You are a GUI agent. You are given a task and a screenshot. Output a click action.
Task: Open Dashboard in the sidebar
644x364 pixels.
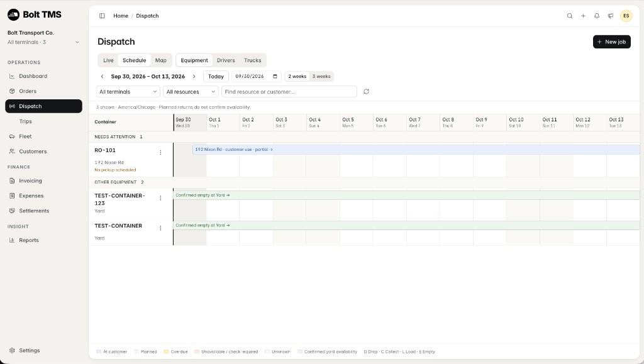click(43, 76)
